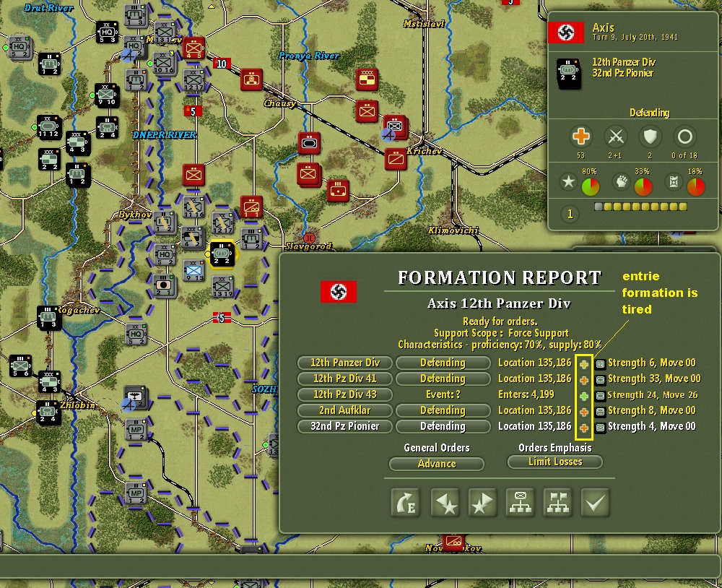Go to the previous formation (left arrow star)
This screenshot has height=588, width=722.
(x=445, y=503)
